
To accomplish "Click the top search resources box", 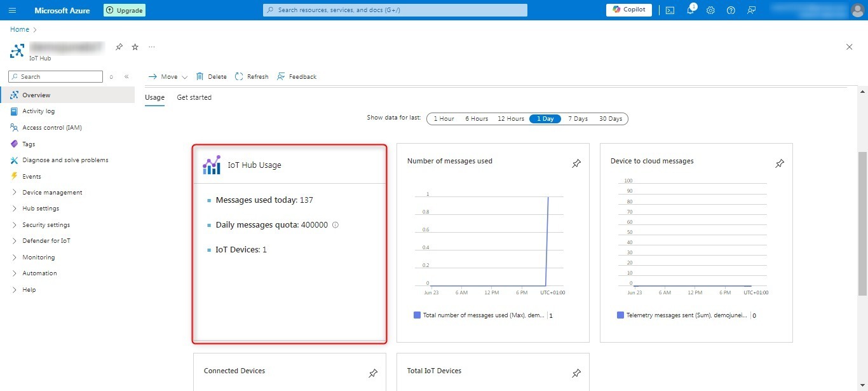I will (x=395, y=10).
